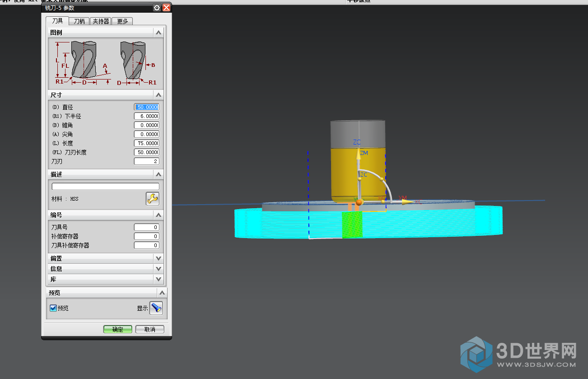The height and width of the screenshot is (379, 588).
Task: Click the gray tool shank cylinder
Action: click(358, 134)
